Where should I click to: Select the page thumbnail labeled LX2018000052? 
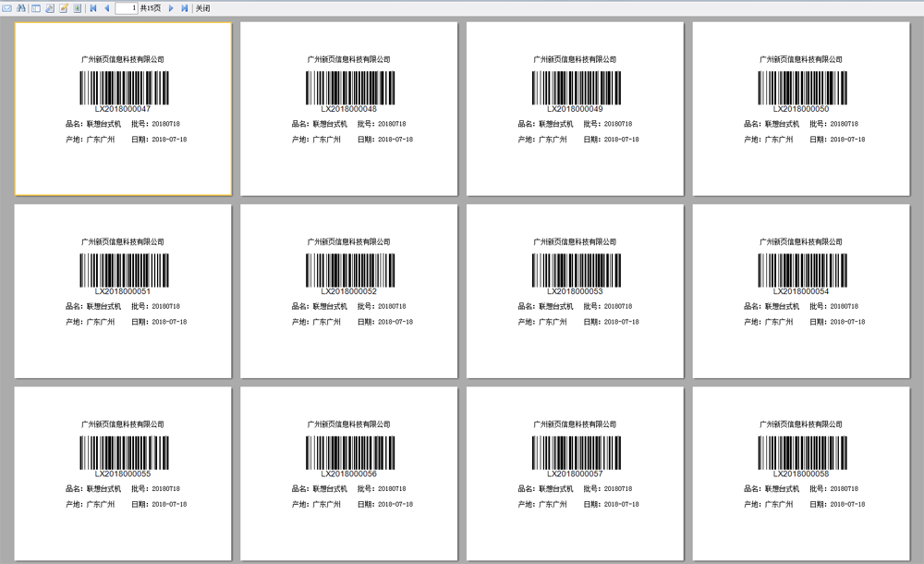[x=349, y=291]
